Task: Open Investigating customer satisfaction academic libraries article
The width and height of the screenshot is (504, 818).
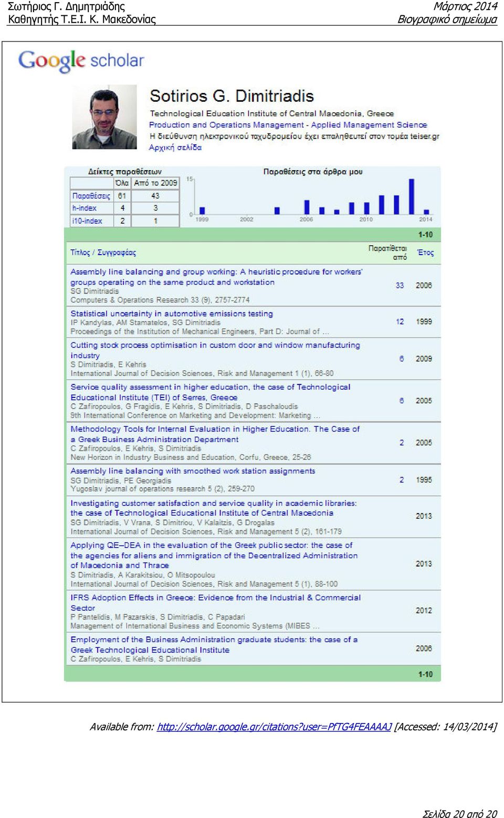Action: point(214,508)
